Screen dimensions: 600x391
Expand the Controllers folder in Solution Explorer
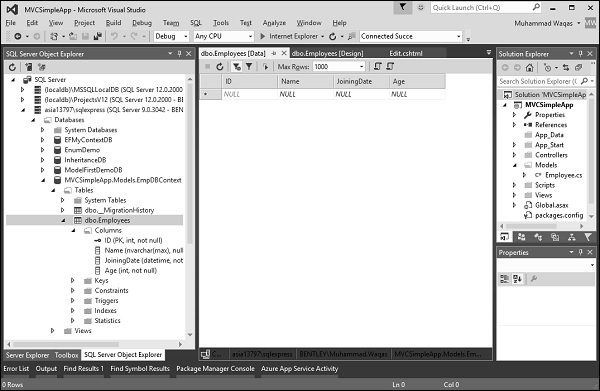pyautogui.click(x=515, y=155)
